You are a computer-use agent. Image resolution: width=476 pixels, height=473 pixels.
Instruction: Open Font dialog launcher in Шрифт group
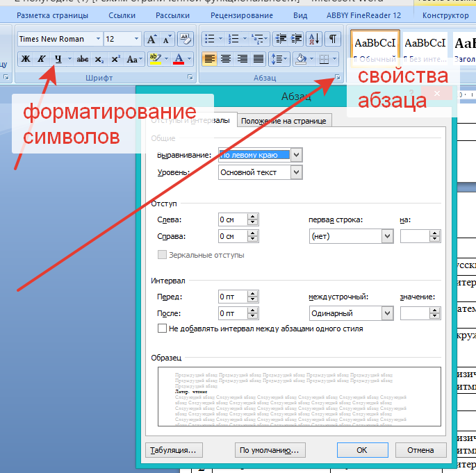point(190,77)
